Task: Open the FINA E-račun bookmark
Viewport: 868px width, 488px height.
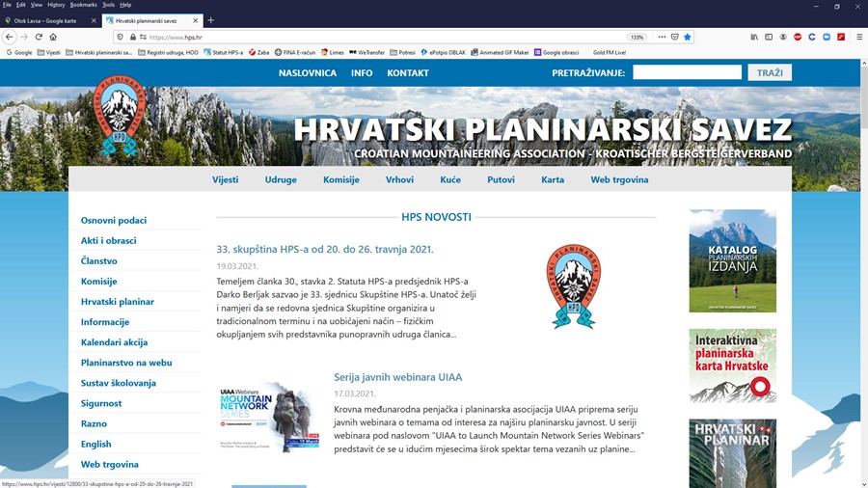Action: pyautogui.click(x=295, y=53)
